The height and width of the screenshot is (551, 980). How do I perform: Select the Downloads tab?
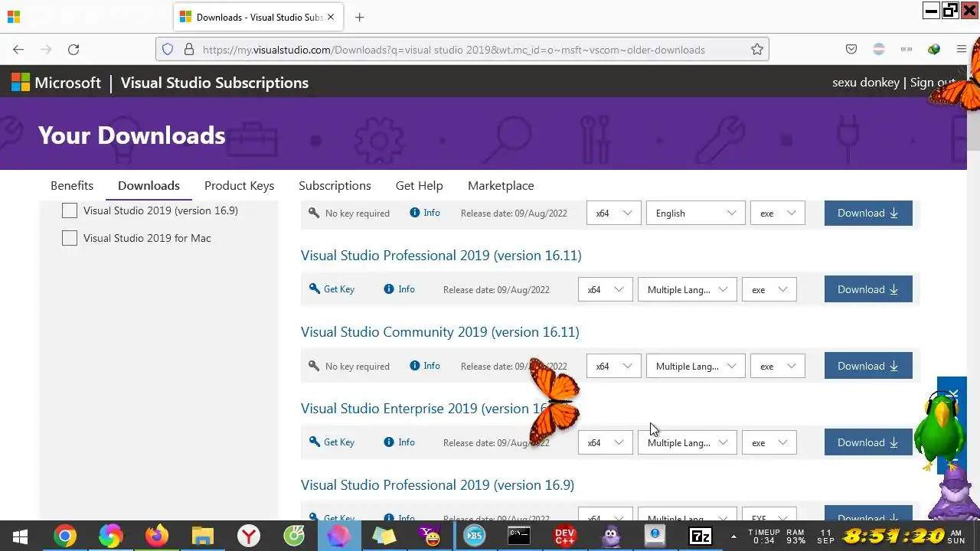(149, 186)
